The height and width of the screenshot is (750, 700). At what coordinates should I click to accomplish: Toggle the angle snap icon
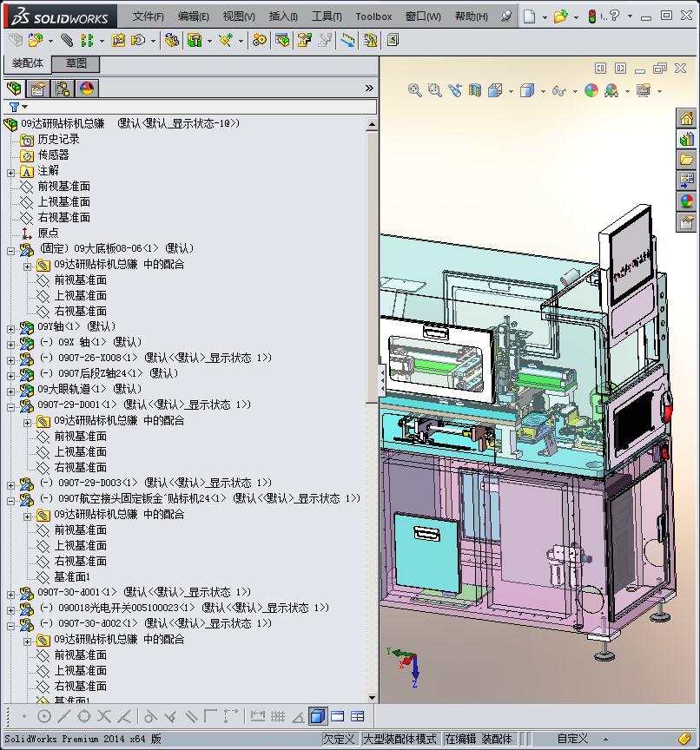298,716
